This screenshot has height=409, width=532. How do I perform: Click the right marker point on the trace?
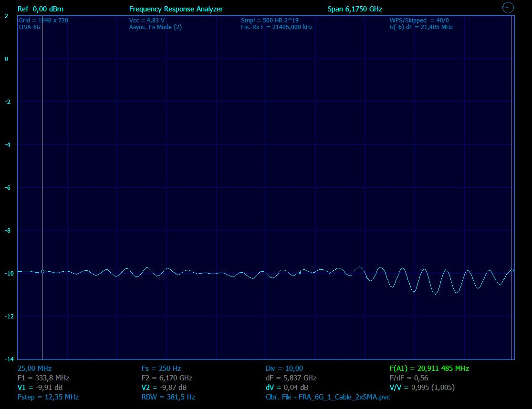coord(512,270)
